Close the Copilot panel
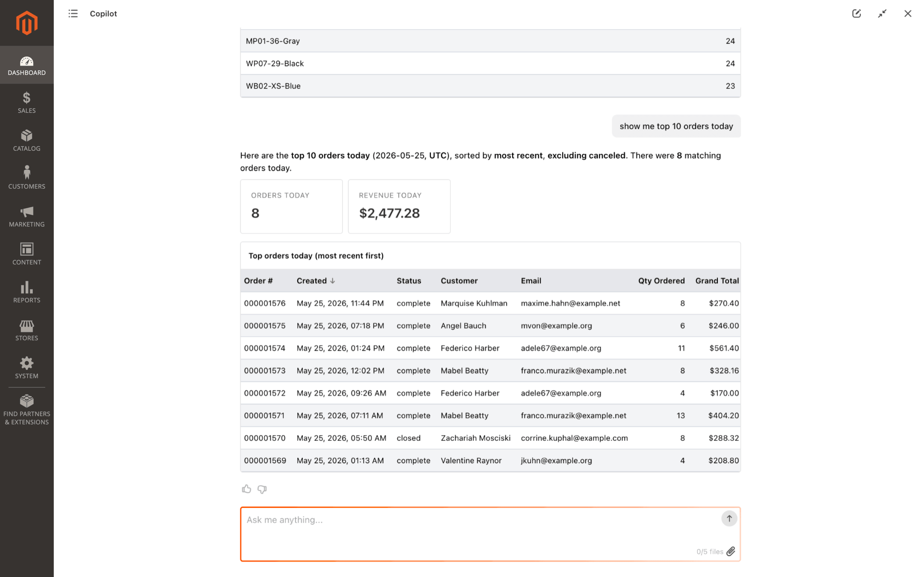The height and width of the screenshot is (577, 924). point(908,14)
